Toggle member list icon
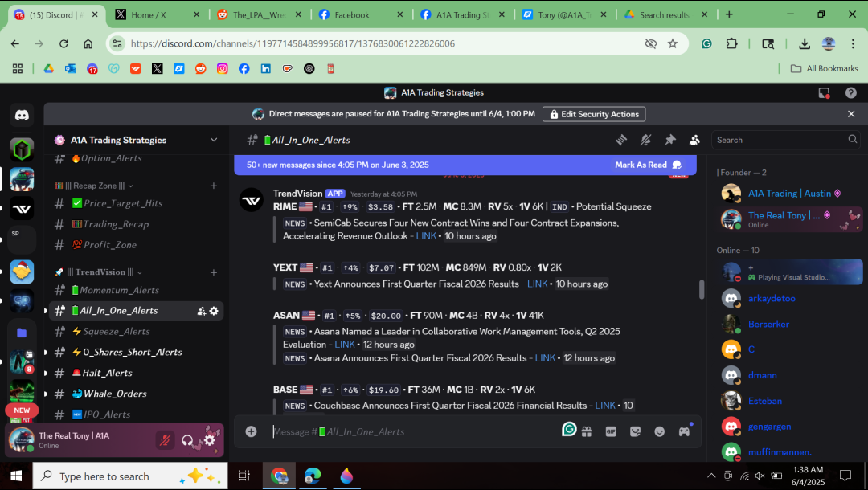Screen dimensions: 868x490 click(x=694, y=140)
